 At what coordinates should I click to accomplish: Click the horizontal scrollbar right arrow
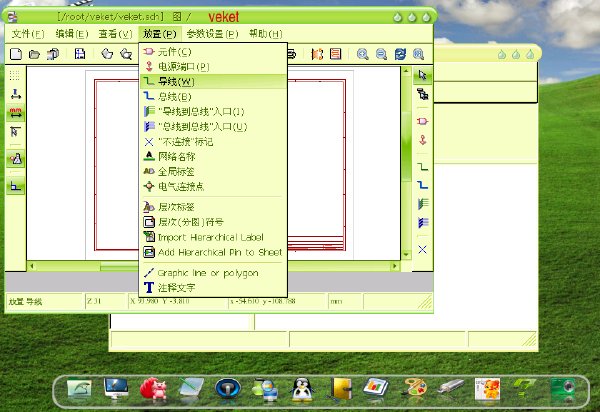[395, 266]
